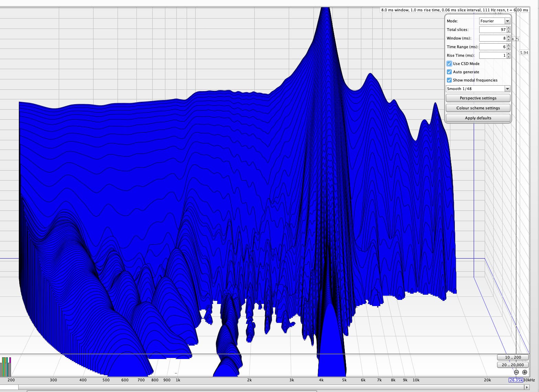Set frequency range to 20 .. 20,000
Viewport: 539px width, 392px height.
pos(513,365)
